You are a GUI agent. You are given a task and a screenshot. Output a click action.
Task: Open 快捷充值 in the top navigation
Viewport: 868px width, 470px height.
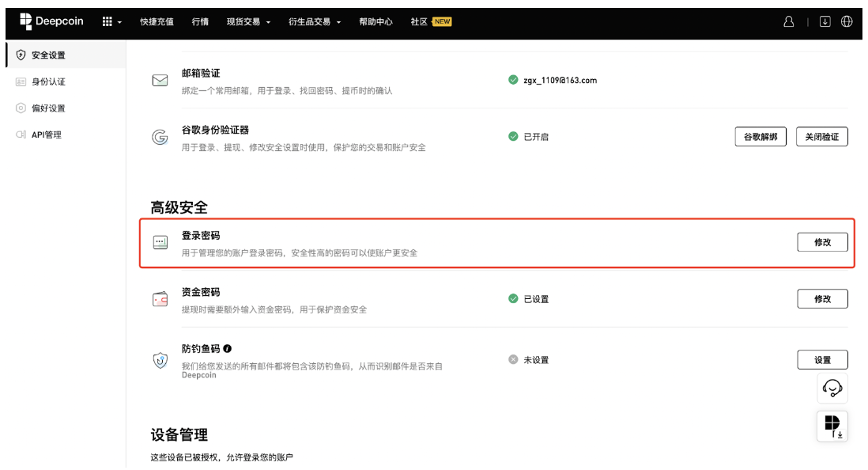point(157,22)
